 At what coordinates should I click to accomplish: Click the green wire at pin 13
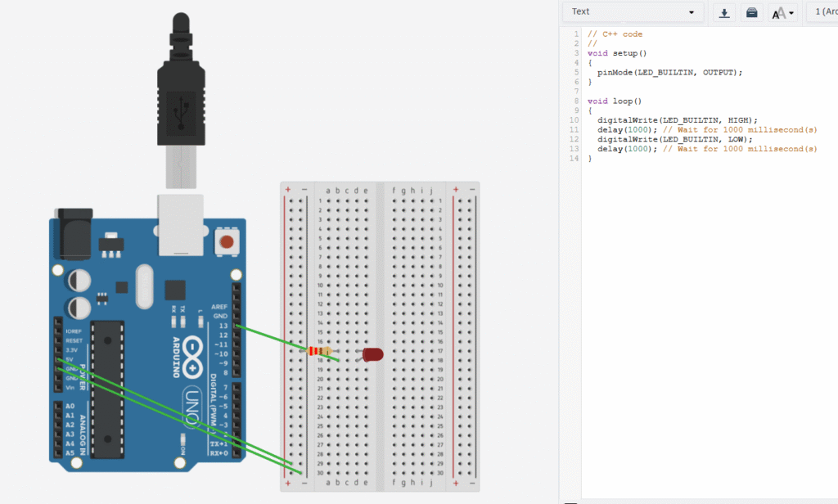(x=270, y=338)
